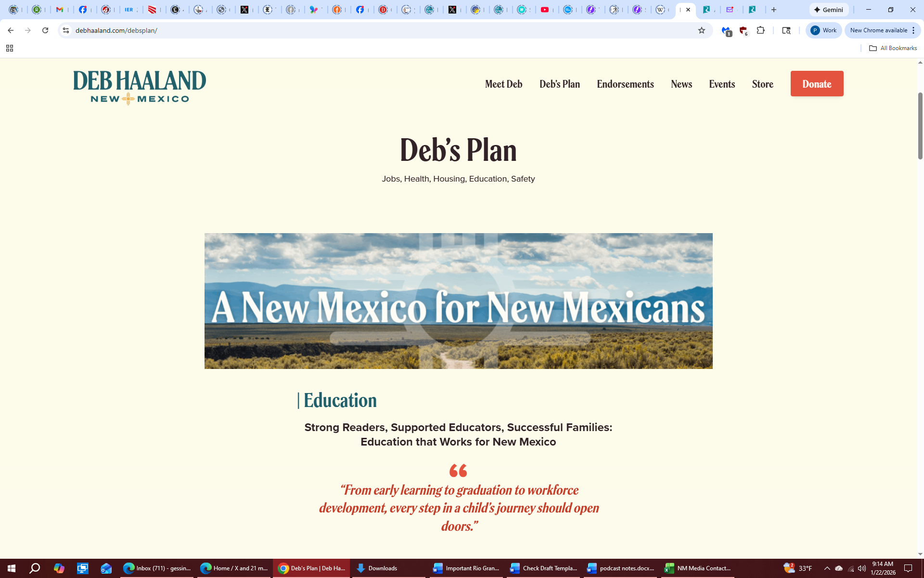Open the All Bookmarks folder
This screenshot has height=578, width=924.
click(893, 48)
